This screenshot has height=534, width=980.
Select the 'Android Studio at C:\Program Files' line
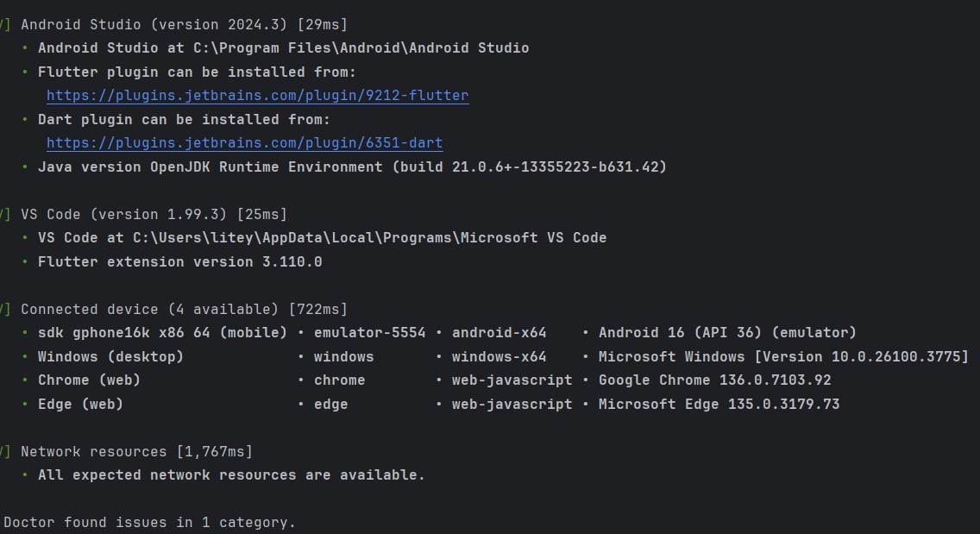[x=283, y=48]
